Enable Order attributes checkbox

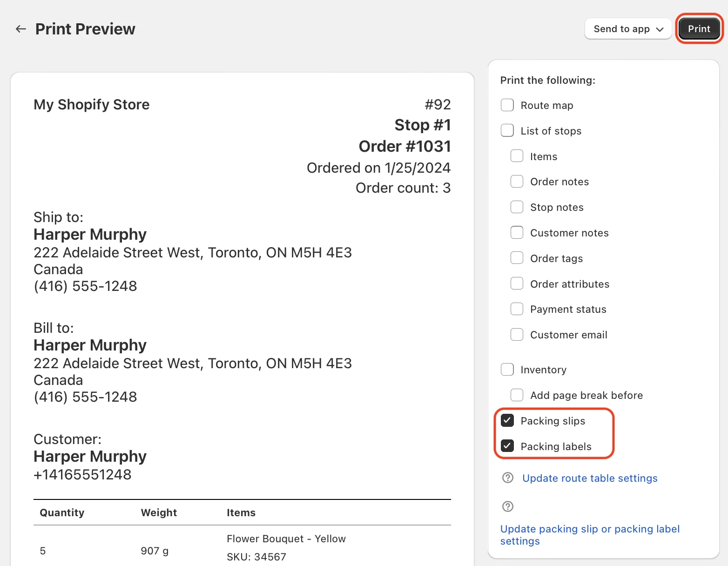pyautogui.click(x=517, y=283)
